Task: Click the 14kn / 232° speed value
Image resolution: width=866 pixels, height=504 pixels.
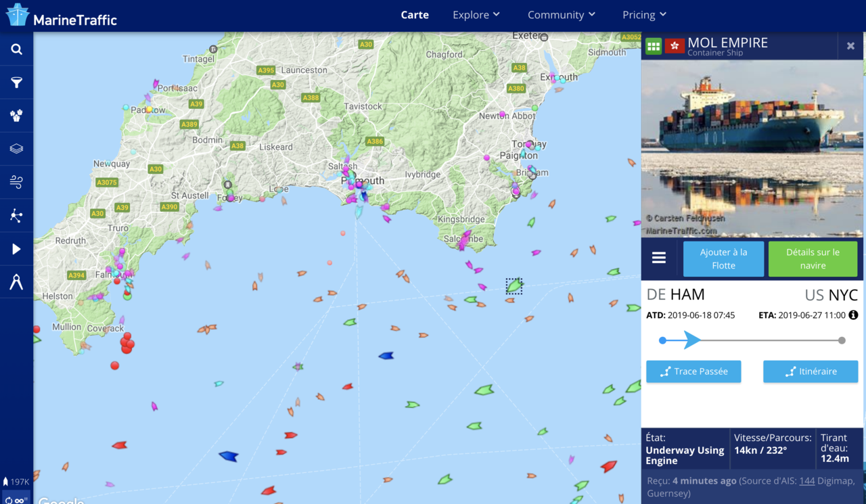Action: tap(762, 451)
